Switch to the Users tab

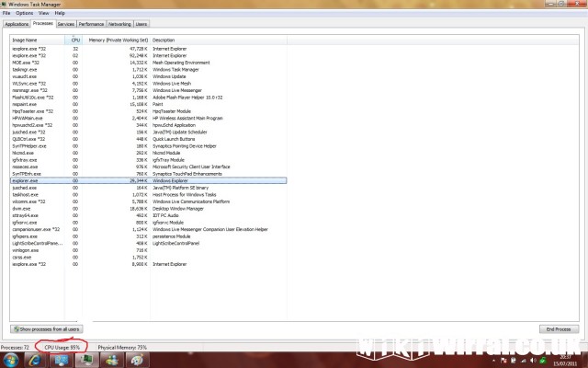click(141, 24)
